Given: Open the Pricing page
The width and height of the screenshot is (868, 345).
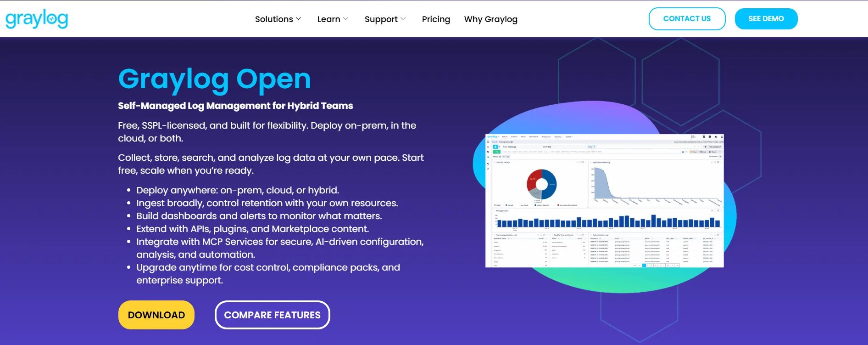Looking at the screenshot, I should 436,19.
